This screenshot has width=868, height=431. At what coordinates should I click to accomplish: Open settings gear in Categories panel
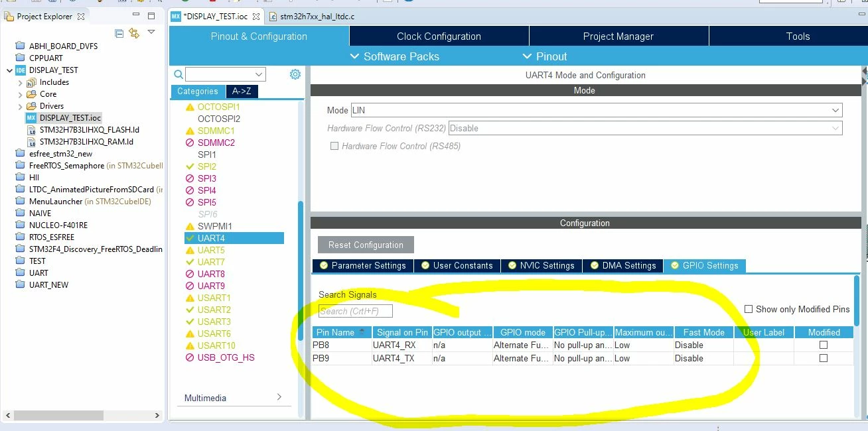point(295,74)
